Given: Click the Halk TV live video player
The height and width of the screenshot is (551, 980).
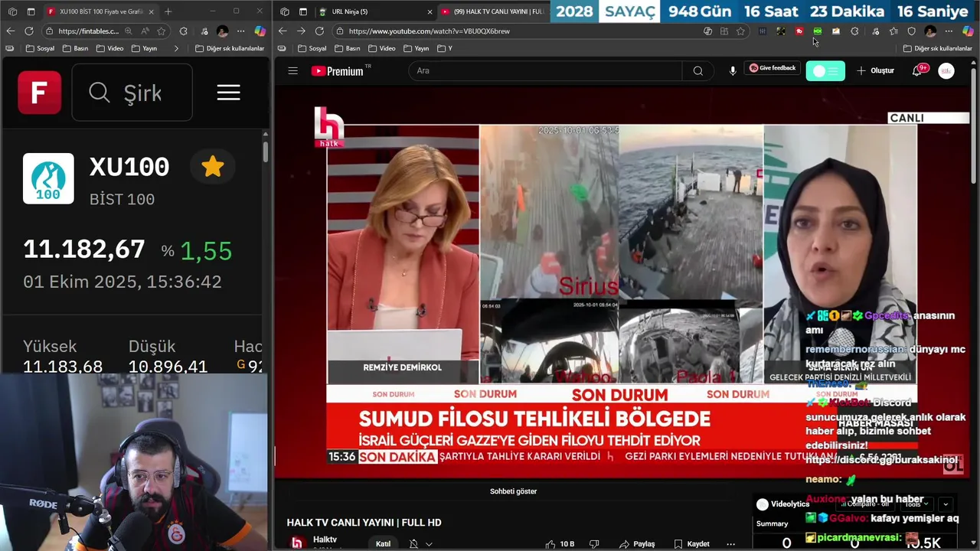Looking at the screenshot, I should (x=622, y=283).
